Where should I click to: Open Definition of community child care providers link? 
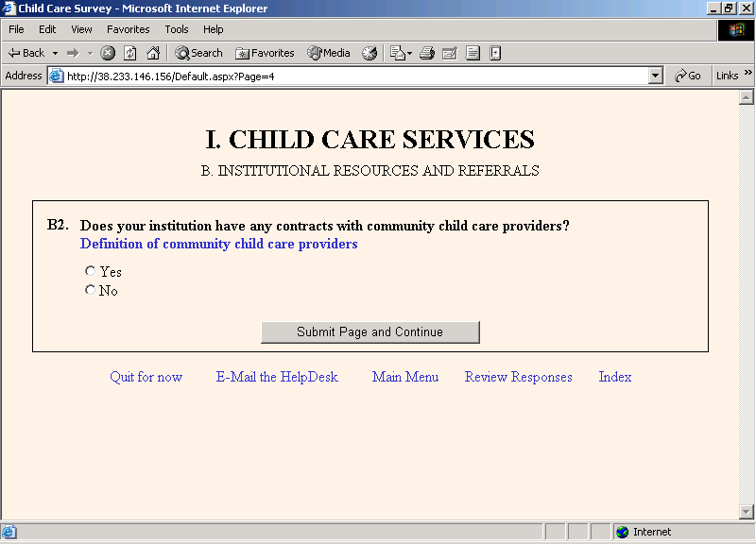[219, 244]
